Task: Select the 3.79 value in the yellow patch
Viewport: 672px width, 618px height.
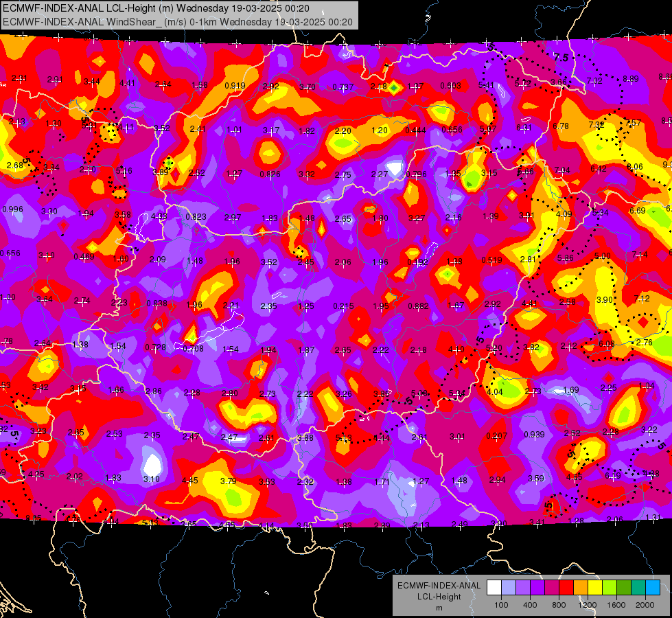Action: point(229,481)
